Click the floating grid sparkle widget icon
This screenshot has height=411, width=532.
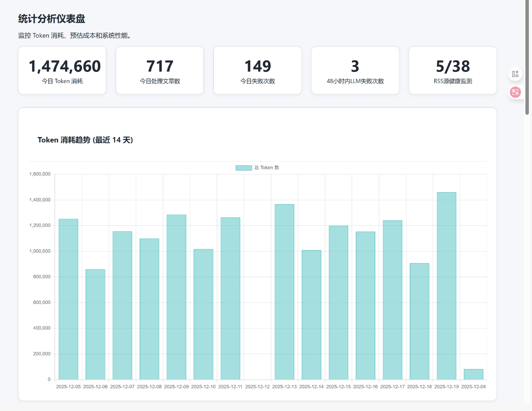[x=515, y=74]
